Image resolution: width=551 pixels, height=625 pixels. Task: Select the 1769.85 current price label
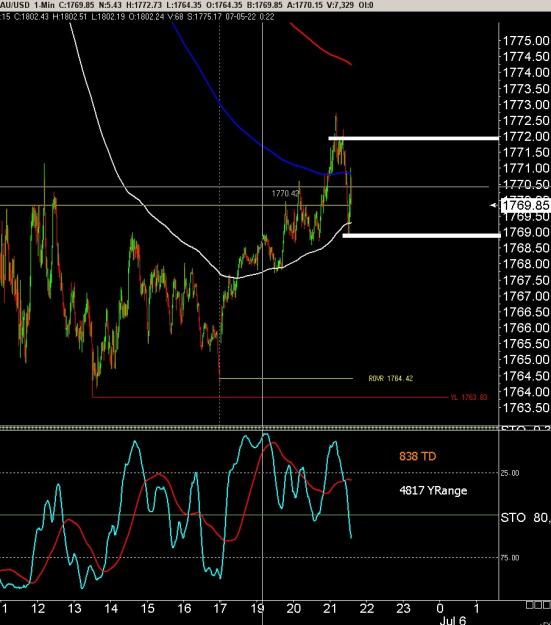525,205
